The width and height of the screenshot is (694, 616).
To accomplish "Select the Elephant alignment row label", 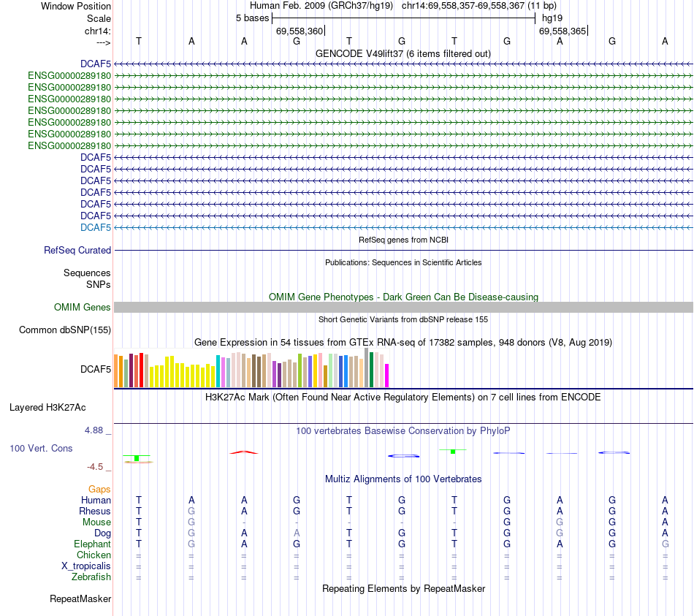I will [93, 544].
